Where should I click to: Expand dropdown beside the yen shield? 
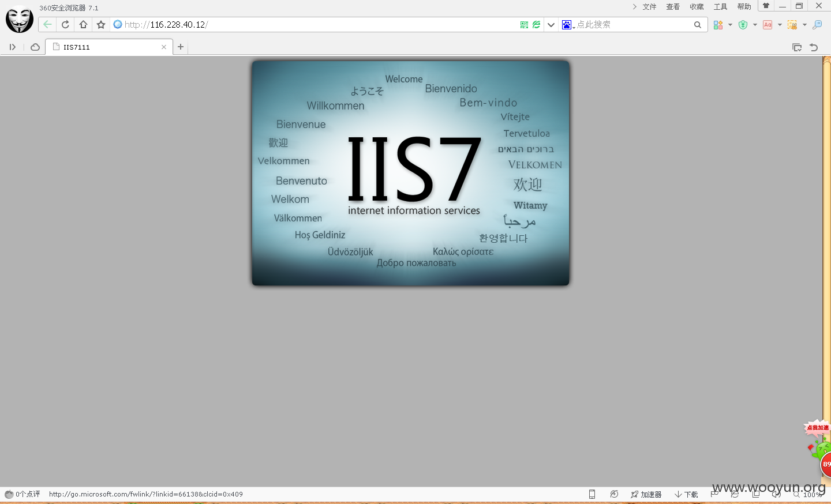point(755,25)
